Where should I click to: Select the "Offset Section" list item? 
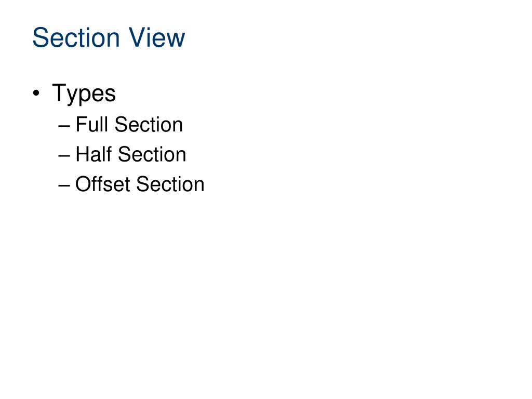coord(140,184)
